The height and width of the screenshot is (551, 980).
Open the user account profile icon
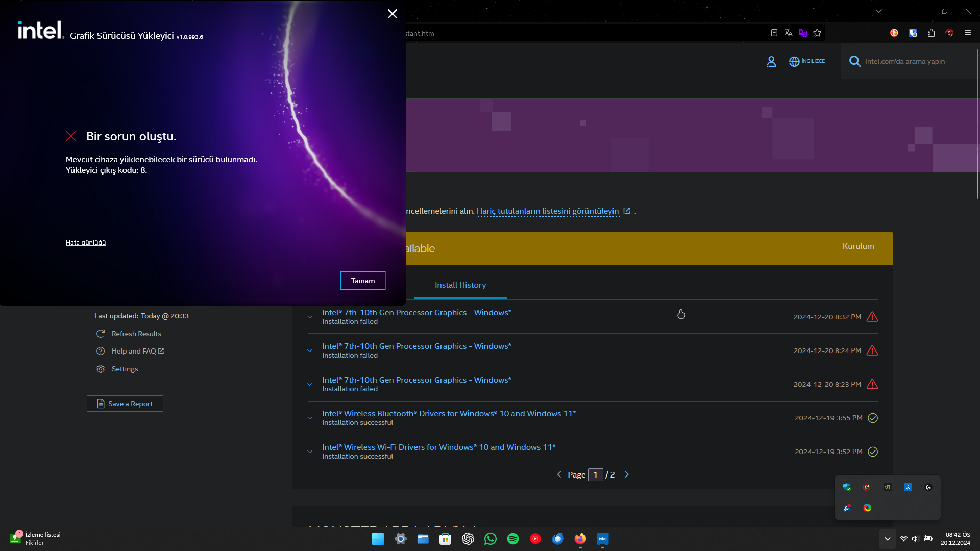click(x=771, y=61)
